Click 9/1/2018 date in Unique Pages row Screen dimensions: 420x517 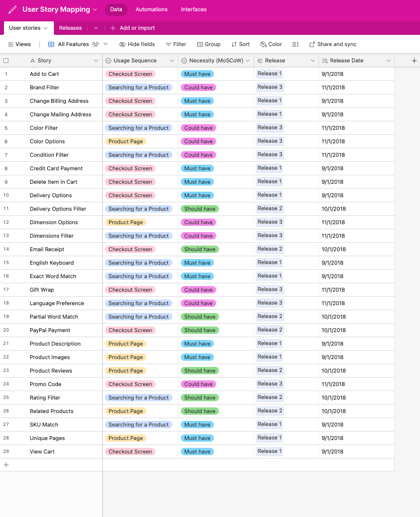tap(332, 438)
